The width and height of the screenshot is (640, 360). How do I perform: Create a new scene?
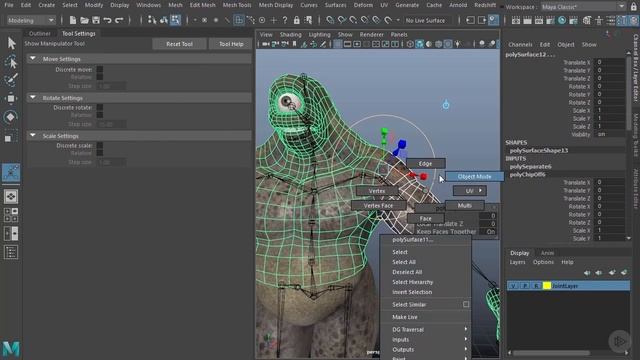point(73,20)
